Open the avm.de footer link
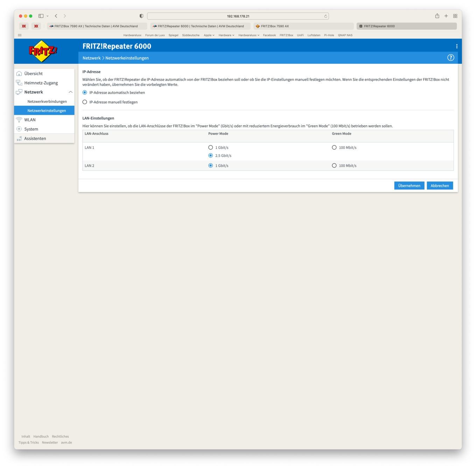 (x=66, y=442)
